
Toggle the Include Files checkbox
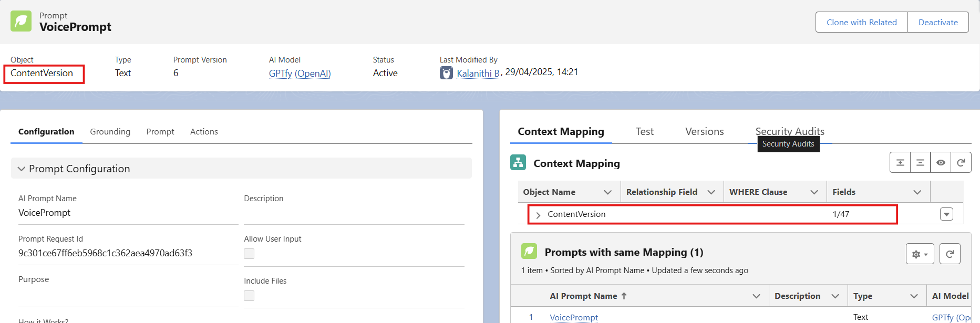click(x=249, y=296)
